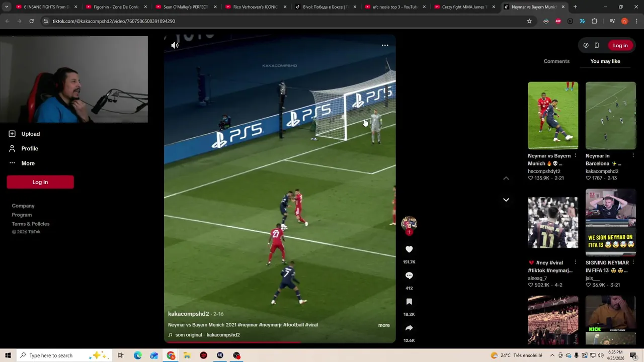Open File Explorer from the taskbar
Image resolution: width=644 pixels, height=362 pixels.
(187, 355)
